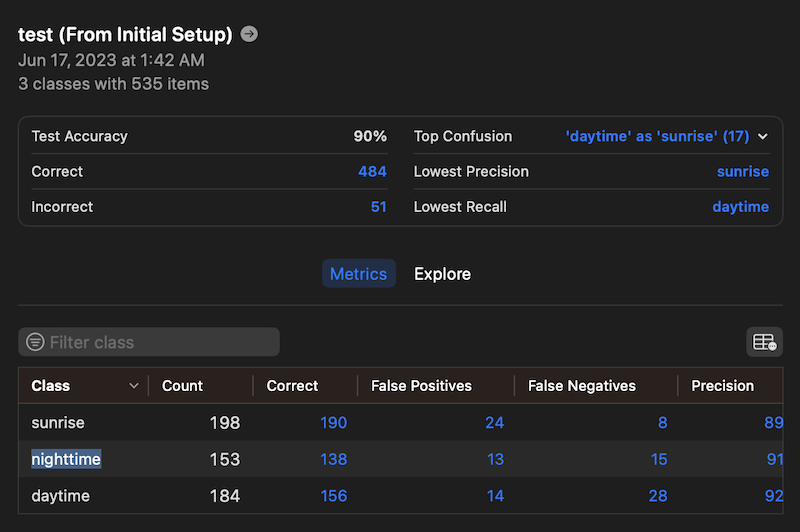Viewport: 800px width, 532px height.
Task: Open the table column options icon
Action: click(x=764, y=342)
